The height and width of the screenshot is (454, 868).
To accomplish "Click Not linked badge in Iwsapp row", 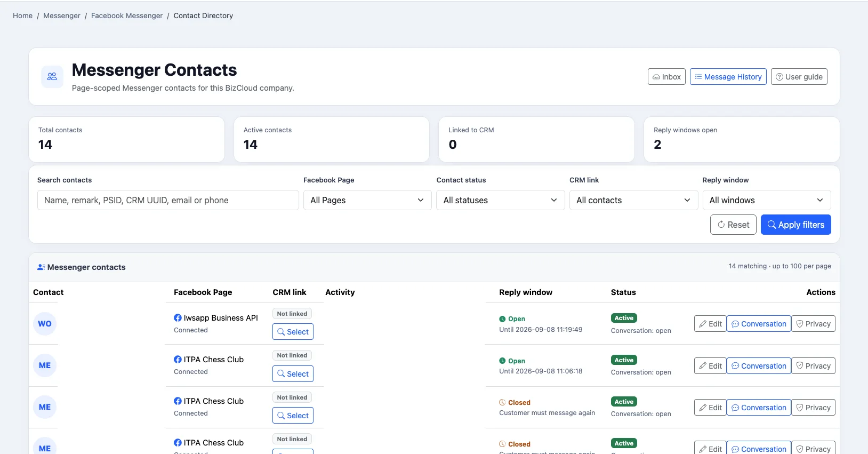I will click(292, 314).
